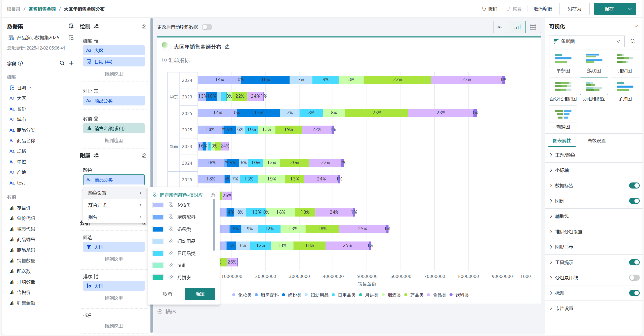Screen dimensions: 644x336
Task: Click the code view icon button
Action: pos(499,27)
